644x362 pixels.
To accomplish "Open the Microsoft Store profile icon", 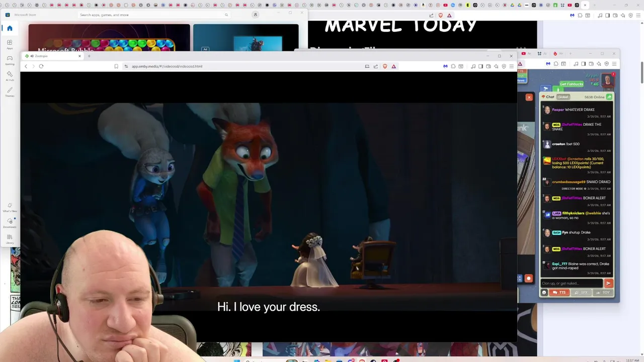I will 255,15.
